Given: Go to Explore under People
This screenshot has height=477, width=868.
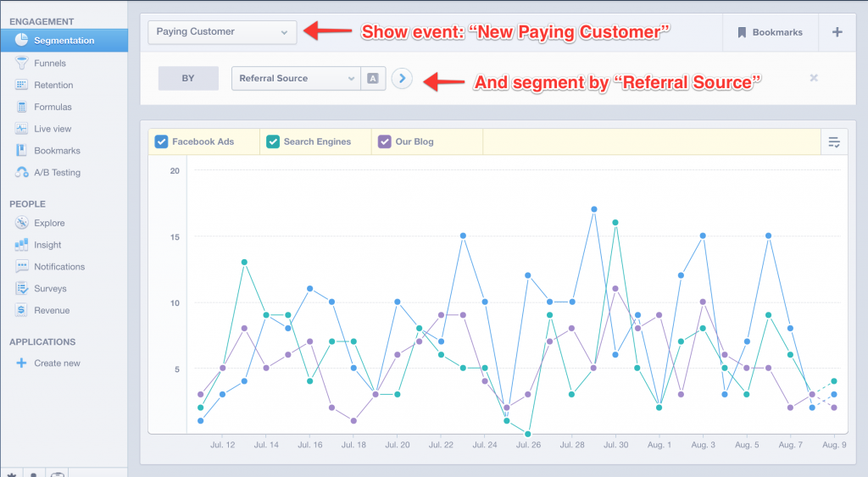Looking at the screenshot, I should 49,223.
